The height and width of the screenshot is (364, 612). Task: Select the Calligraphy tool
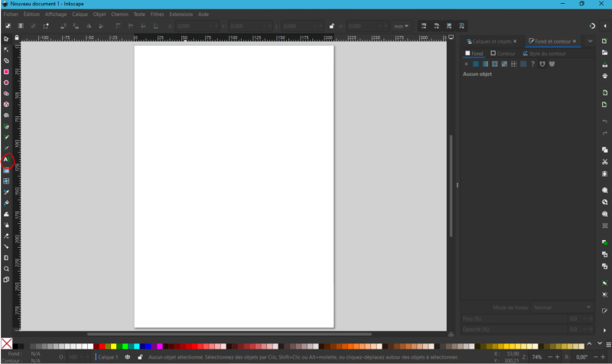pos(6,148)
